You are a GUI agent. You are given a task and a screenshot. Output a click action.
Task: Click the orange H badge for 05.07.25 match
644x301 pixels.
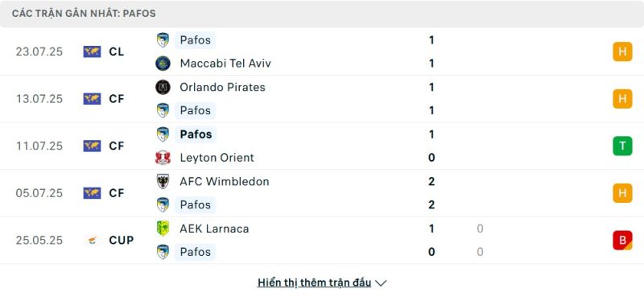(x=622, y=193)
